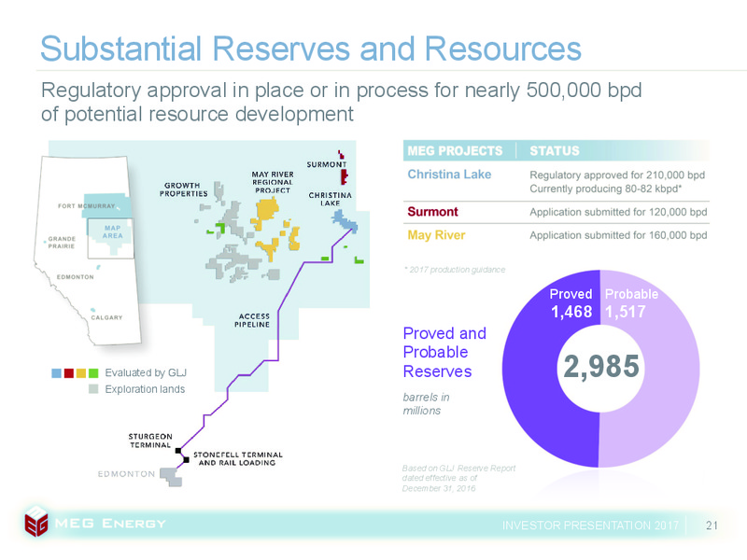Click the Surmont project name in table

click(x=432, y=212)
